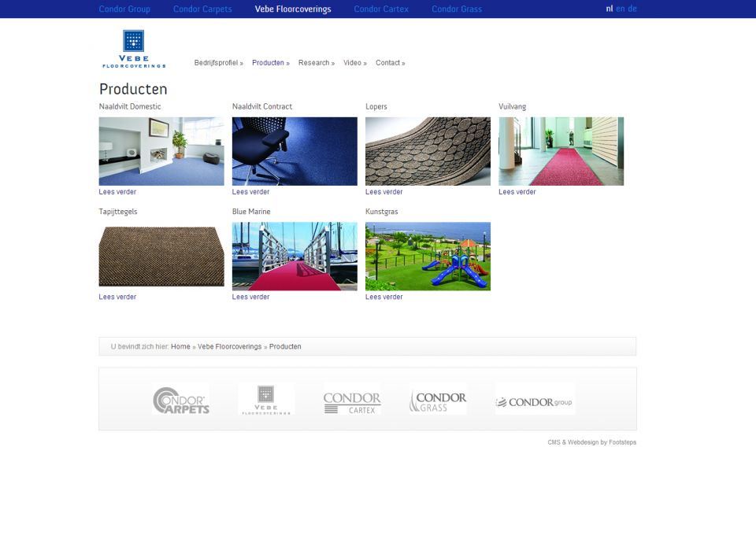Open the Naaldvilt Domestic product image
The height and width of the screenshot is (554, 756).
pos(161,151)
